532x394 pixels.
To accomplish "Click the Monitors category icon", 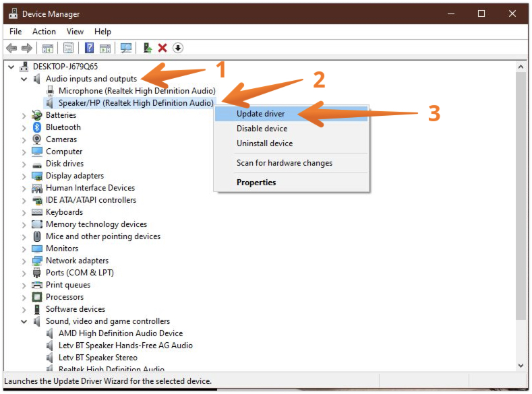I will [36, 249].
